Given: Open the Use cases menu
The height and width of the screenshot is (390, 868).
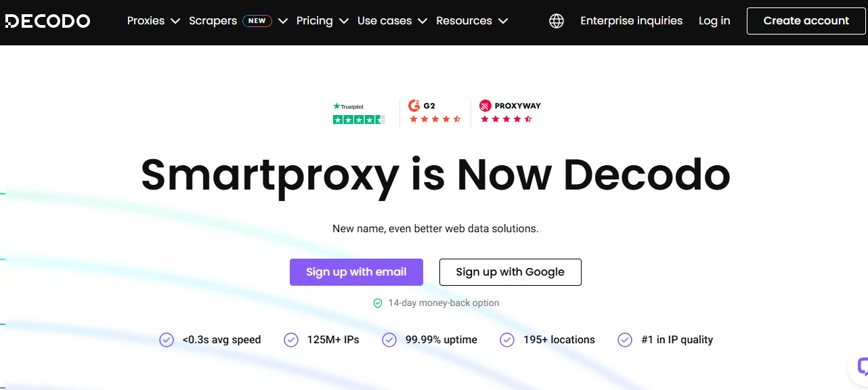Looking at the screenshot, I should tap(393, 21).
